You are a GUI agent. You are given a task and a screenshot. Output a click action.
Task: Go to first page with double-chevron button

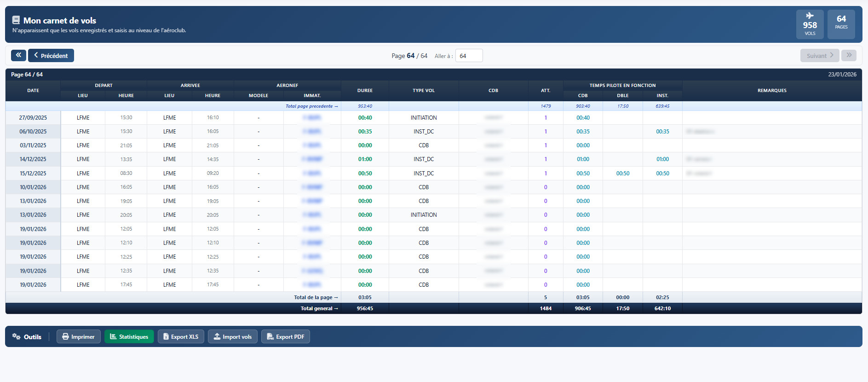[18, 55]
